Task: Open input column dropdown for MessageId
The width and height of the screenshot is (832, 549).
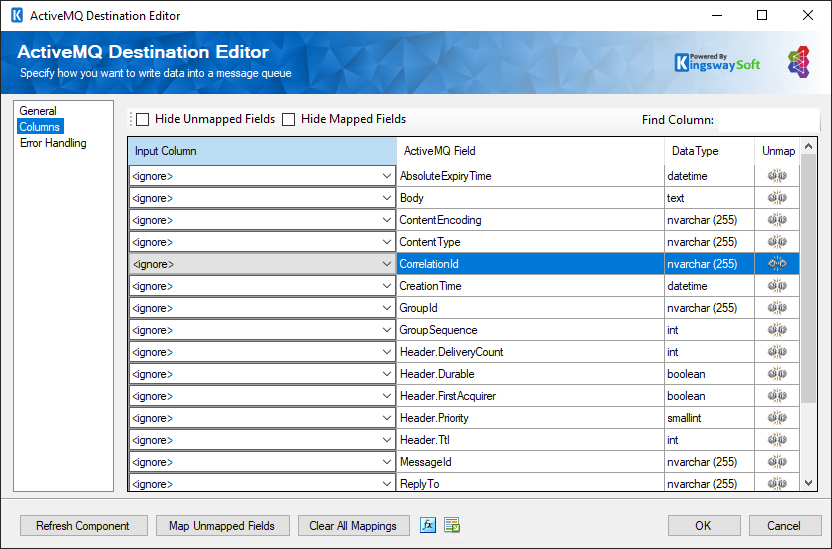Action: pyautogui.click(x=387, y=462)
